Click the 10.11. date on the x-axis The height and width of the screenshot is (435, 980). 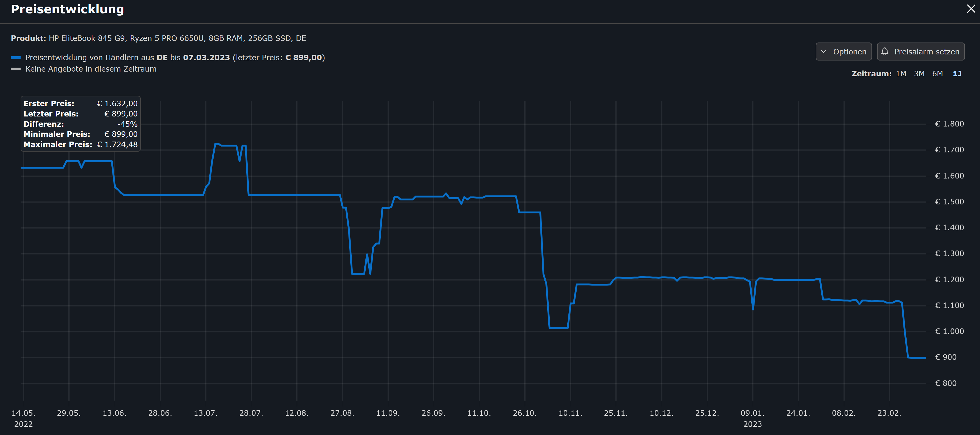(x=570, y=413)
